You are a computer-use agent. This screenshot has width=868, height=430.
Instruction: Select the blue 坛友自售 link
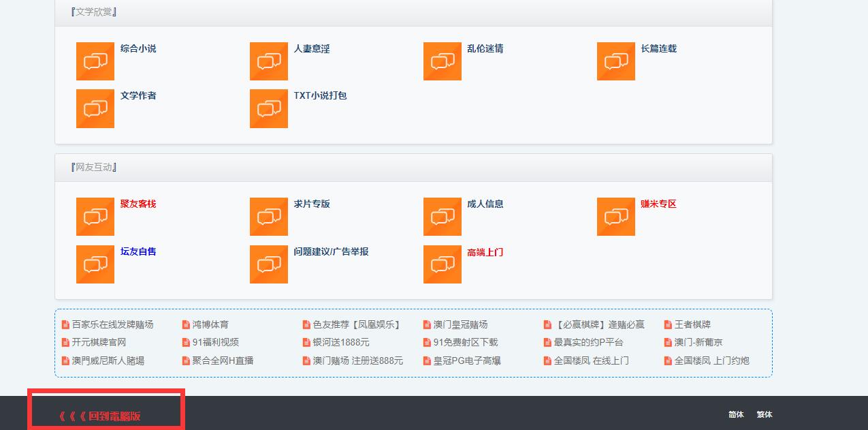(138, 251)
